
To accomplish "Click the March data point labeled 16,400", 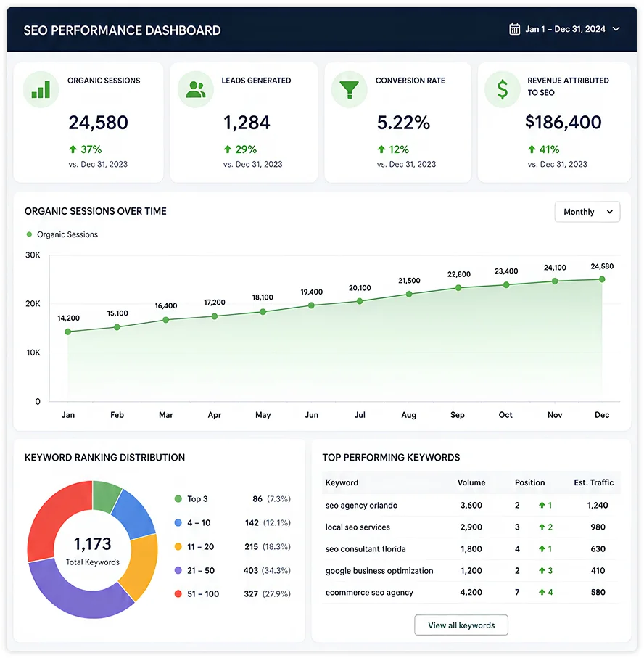I will (166, 320).
